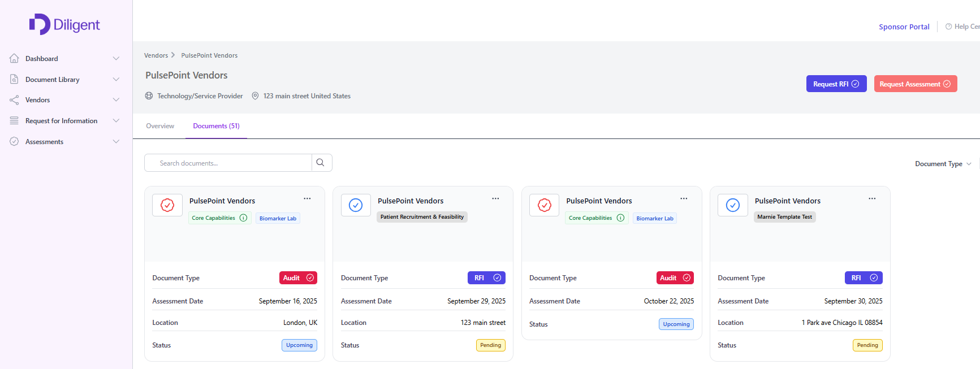Click the Request Assessment button

[916, 84]
